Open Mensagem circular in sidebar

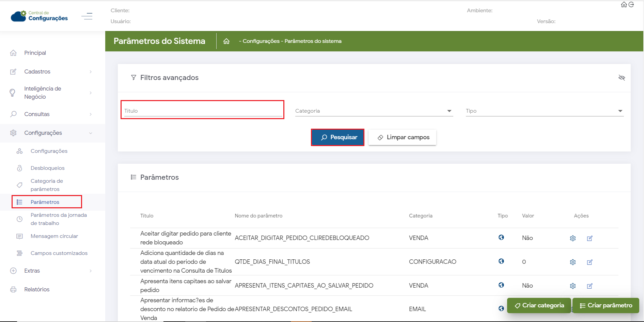coord(54,236)
